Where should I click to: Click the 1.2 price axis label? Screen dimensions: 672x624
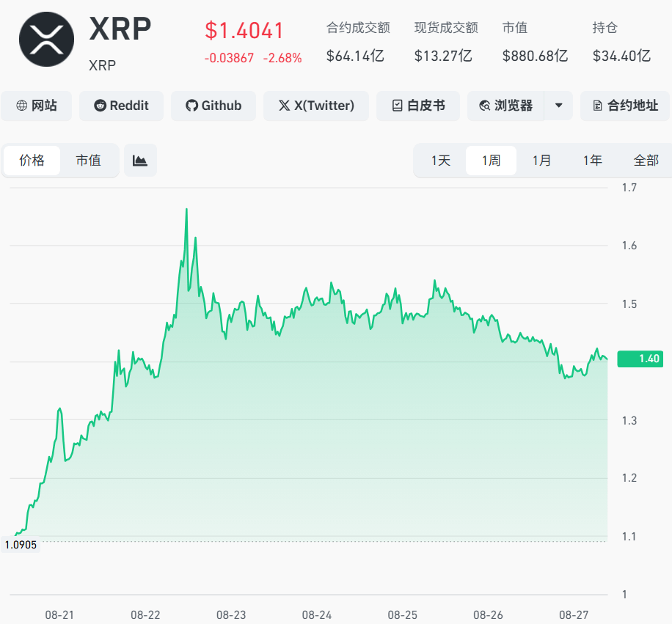pyautogui.click(x=629, y=478)
